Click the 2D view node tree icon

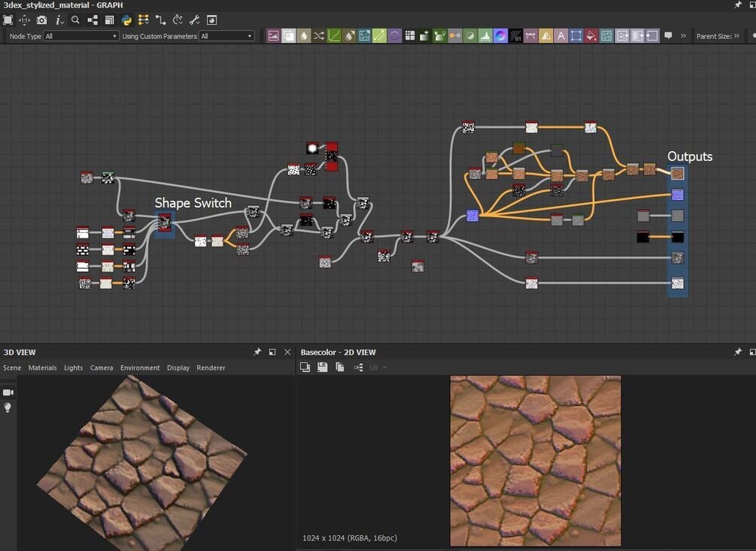358,368
